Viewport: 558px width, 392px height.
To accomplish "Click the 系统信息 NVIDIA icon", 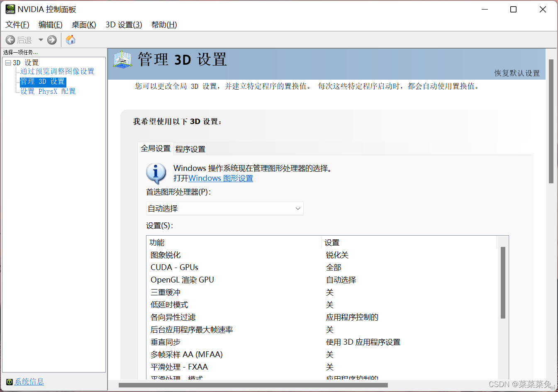I will tap(10, 382).
